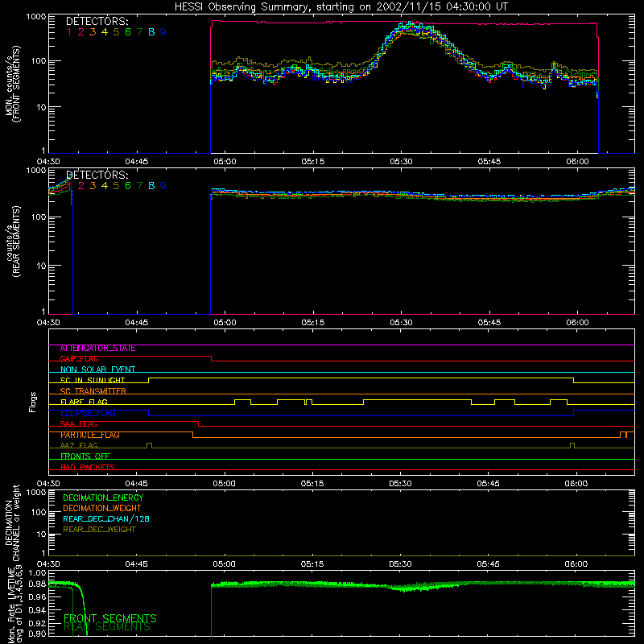Click DETECTORS: heading in rear segments panel

pyautogui.click(x=97, y=175)
